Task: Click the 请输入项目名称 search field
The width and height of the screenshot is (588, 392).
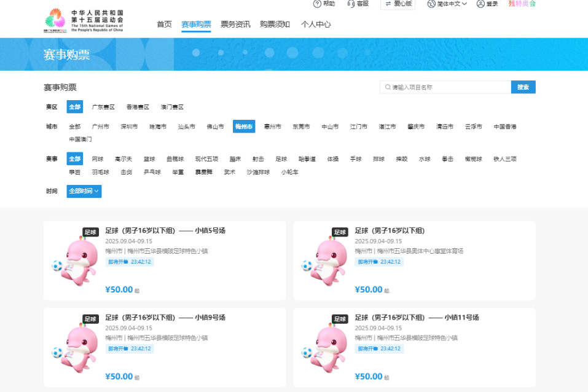Action: (x=449, y=87)
